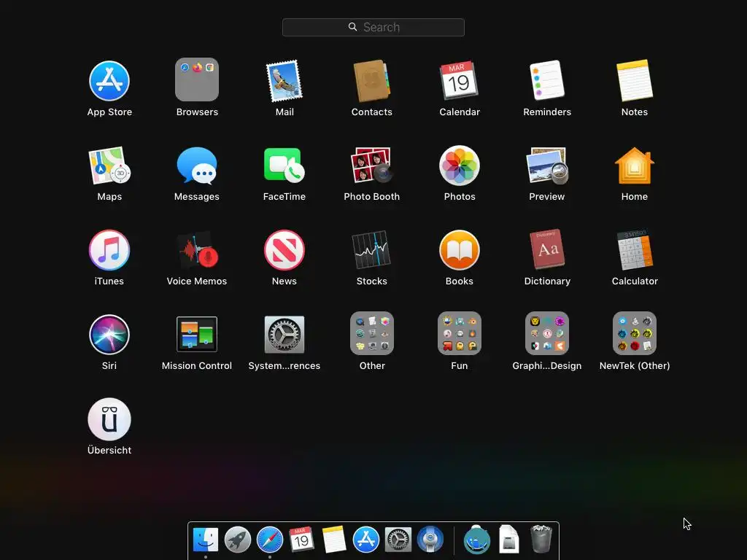Screen dimensions: 747x560
Task: Open System Preferences in the Launchpad grid
Action: tap(285, 334)
